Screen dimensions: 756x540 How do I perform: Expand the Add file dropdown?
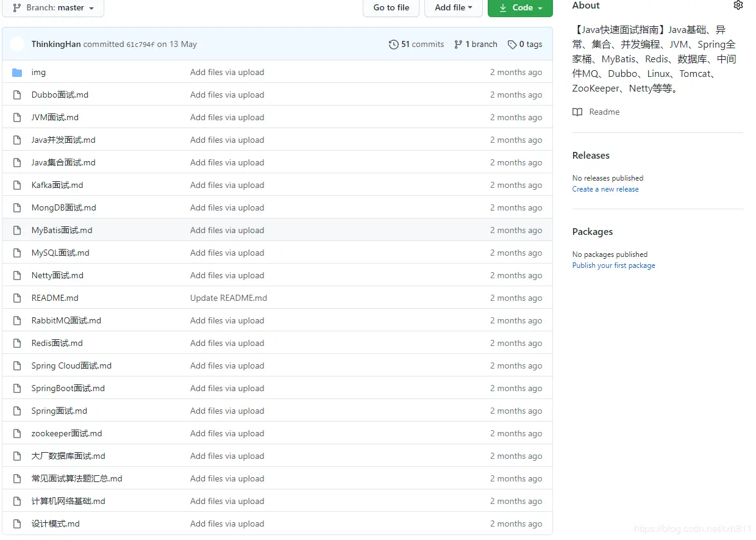454,8
